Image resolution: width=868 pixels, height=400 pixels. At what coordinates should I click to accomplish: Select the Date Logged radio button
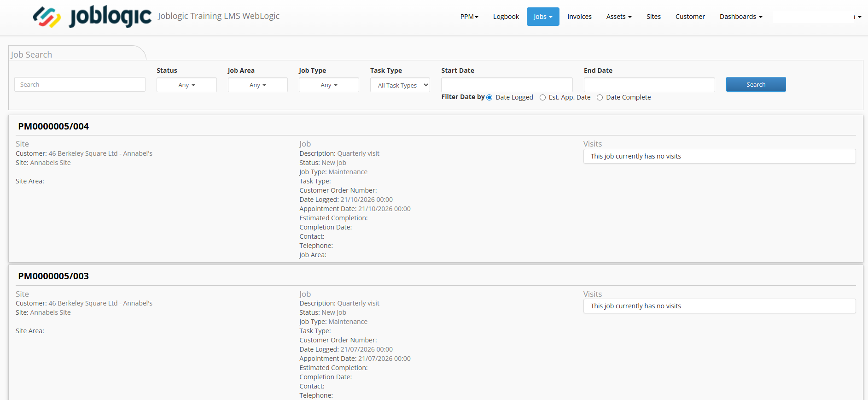point(489,98)
